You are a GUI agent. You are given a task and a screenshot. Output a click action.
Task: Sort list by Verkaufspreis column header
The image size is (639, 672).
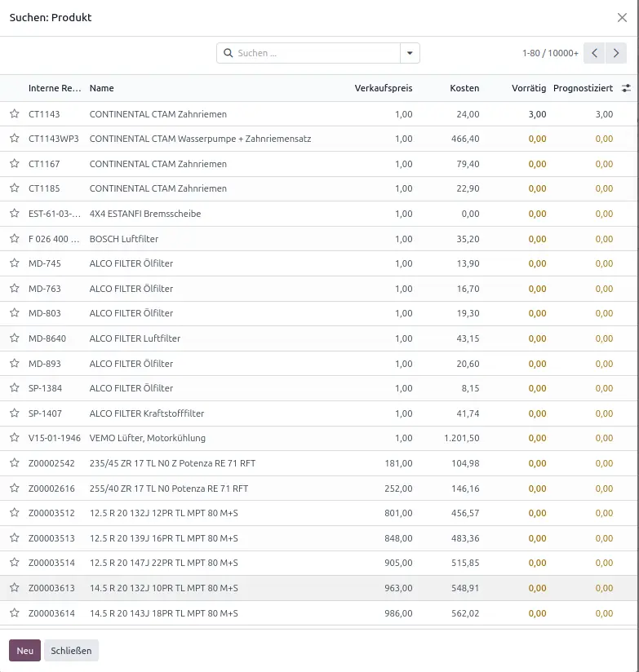383,88
